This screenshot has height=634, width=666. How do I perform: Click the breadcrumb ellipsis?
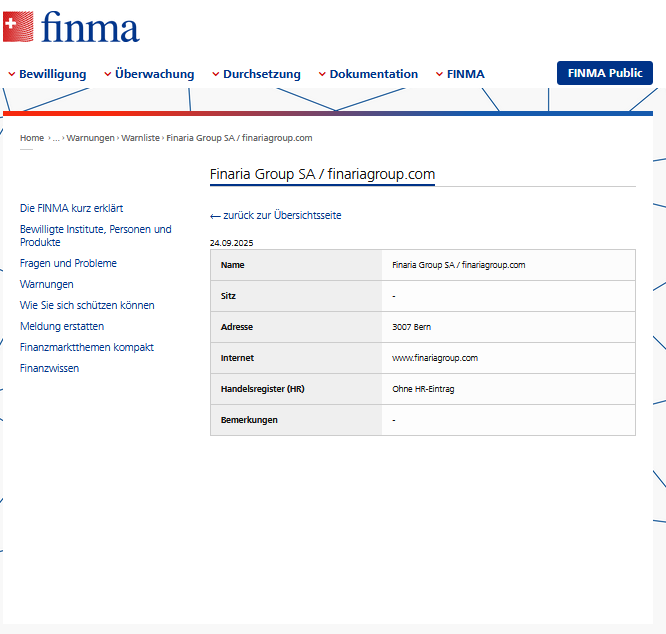[56, 138]
